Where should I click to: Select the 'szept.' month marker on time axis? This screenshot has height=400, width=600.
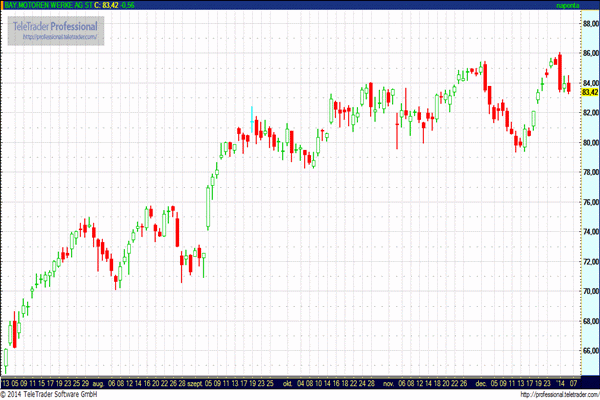coord(195,384)
